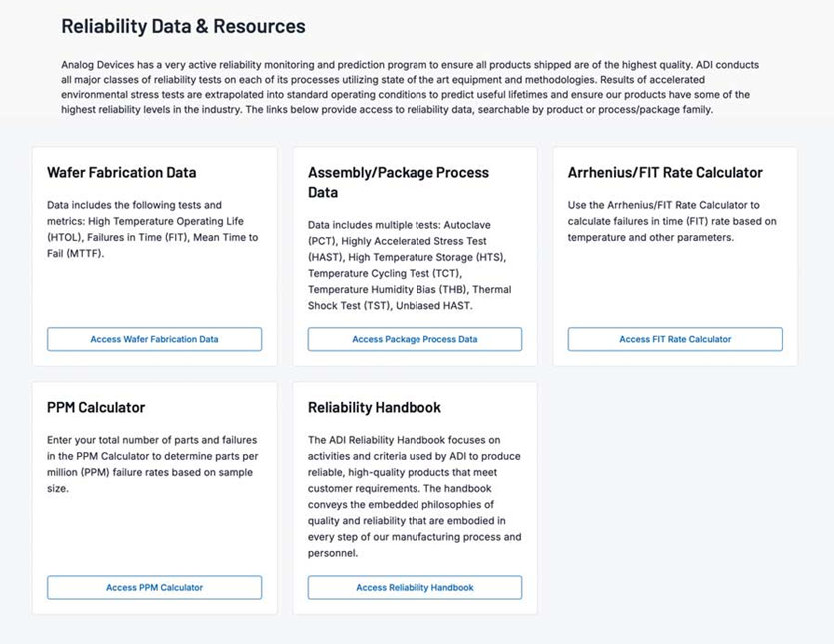Click the Arrhenius/FIT Rate Calculator heading
This screenshot has width=834, height=644.
click(665, 172)
